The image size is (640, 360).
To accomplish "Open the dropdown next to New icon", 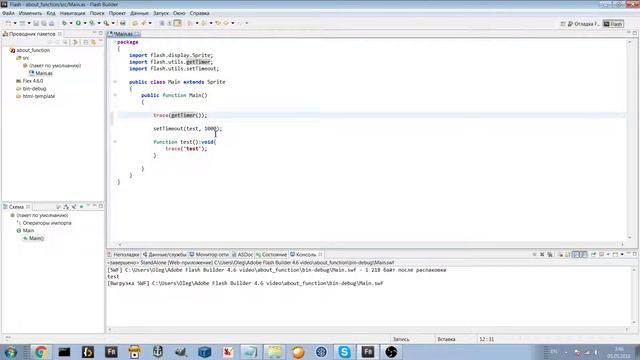I will tap(15, 23).
